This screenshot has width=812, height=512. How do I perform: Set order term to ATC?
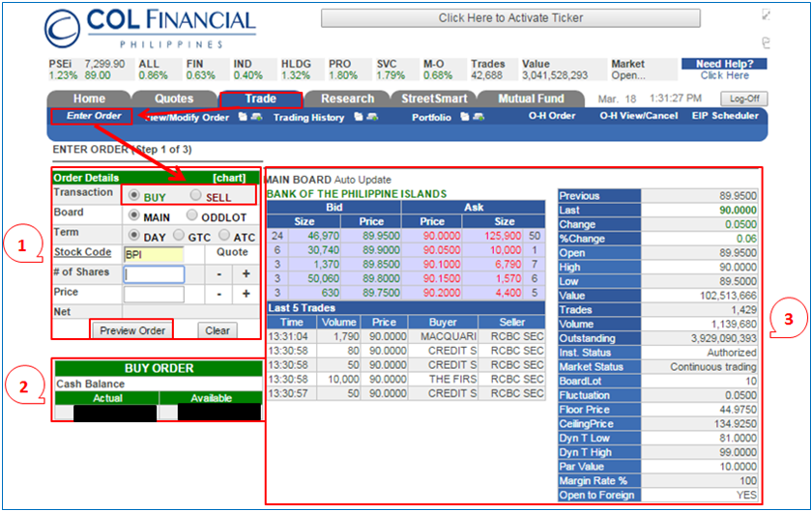(224, 235)
